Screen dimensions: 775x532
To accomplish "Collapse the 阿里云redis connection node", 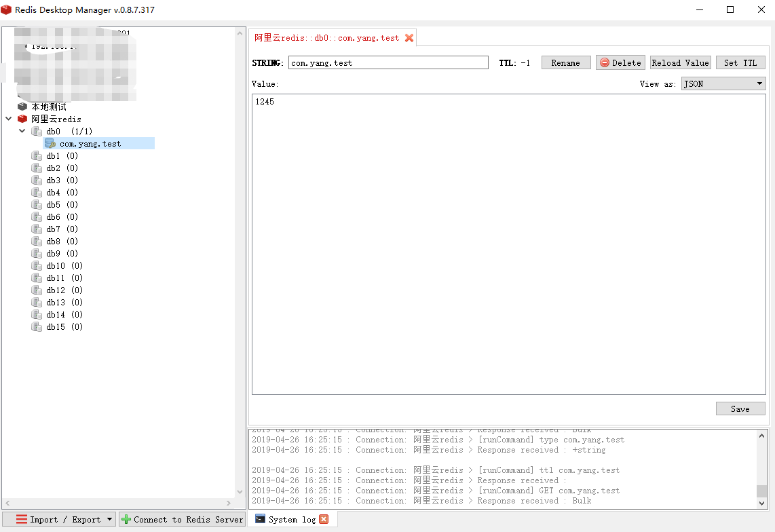I will (x=8, y=119).
